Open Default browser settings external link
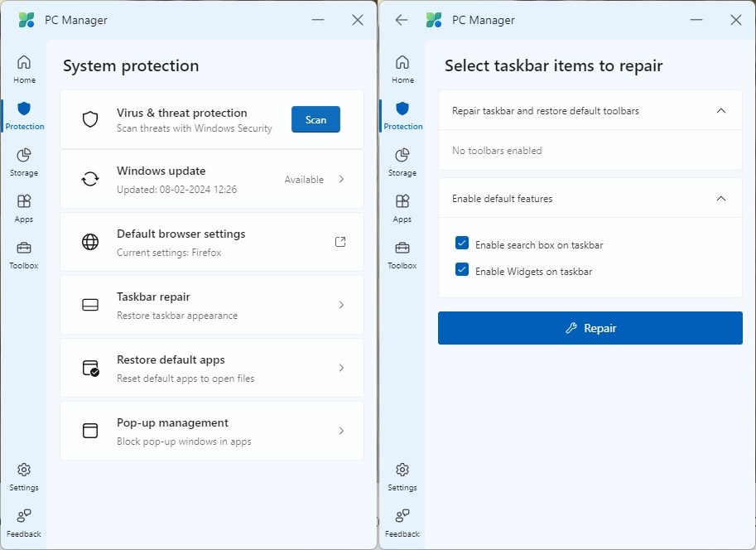The image size is (756, 550). [x=340, y=242]
